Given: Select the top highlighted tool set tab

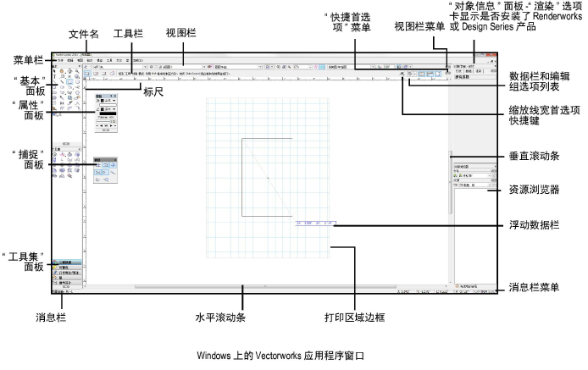Looking at the screenshot, I should pyautogui.click(x=67, y=262).
